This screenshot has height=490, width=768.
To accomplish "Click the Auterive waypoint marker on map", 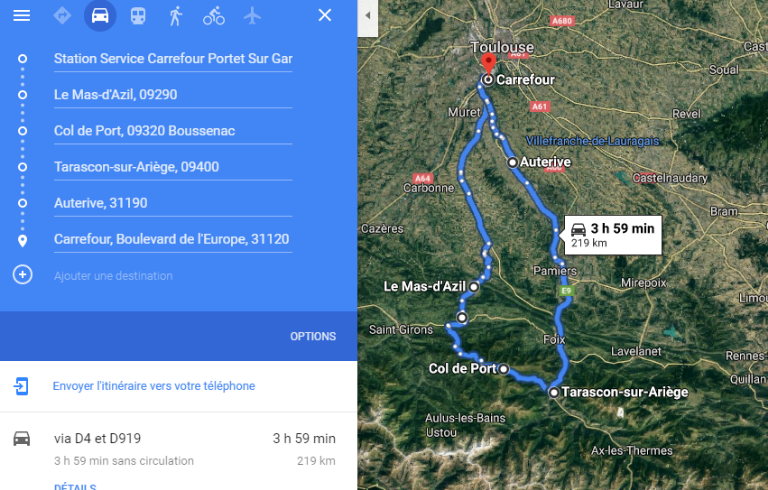I will point(512,162).
